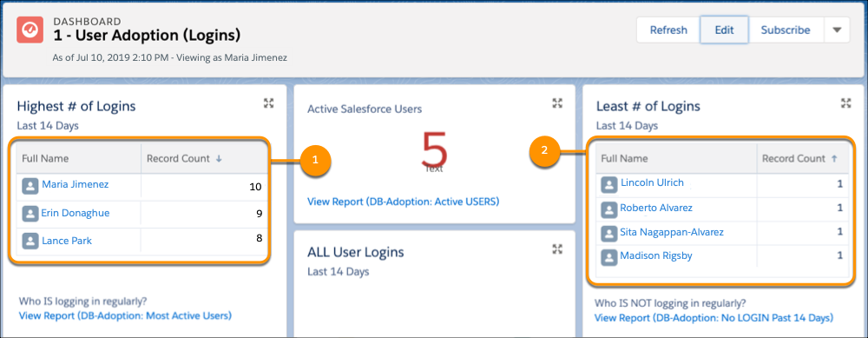Screen dimensions: 868x338
Task: View Report DB-Adoption: Active USERS
Action: coord(403,202)
